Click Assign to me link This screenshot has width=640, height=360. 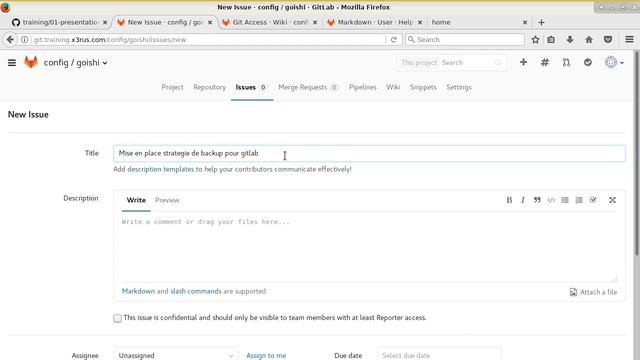tap(266, 356)
